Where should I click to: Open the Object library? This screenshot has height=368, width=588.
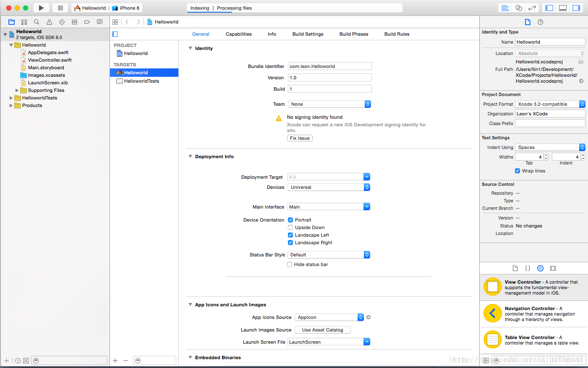(x=540, y=268)
